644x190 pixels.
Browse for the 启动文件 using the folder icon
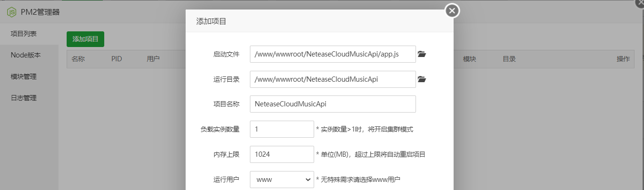click(422, 55)
